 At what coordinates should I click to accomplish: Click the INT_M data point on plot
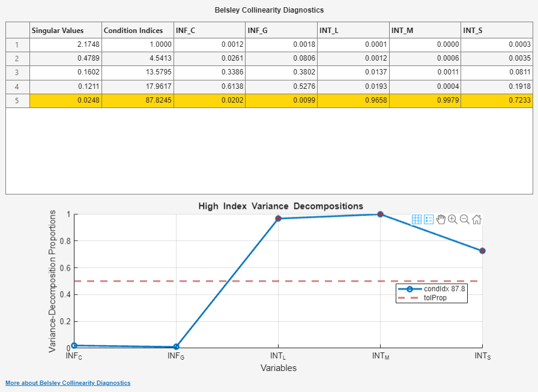click(x=380, y=214)
